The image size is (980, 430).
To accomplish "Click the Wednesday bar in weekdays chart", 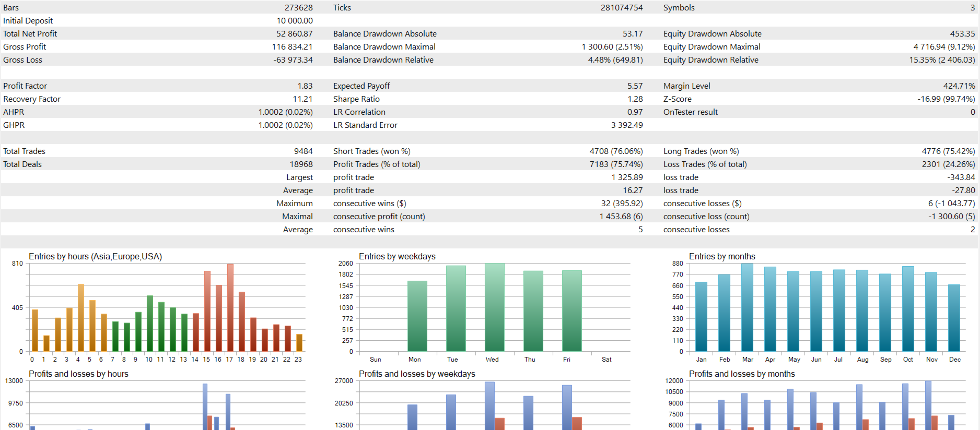I will point(494,307).
